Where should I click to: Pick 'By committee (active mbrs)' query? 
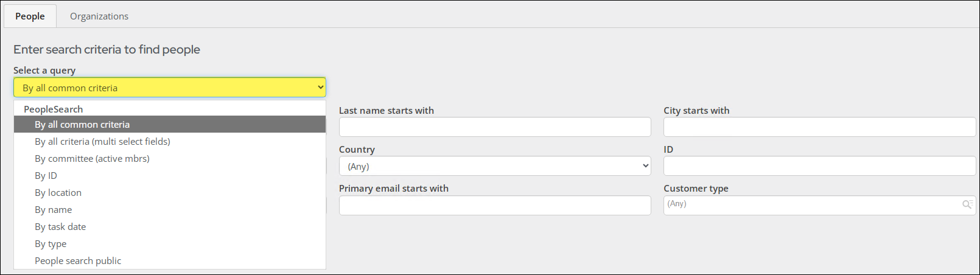92,159
